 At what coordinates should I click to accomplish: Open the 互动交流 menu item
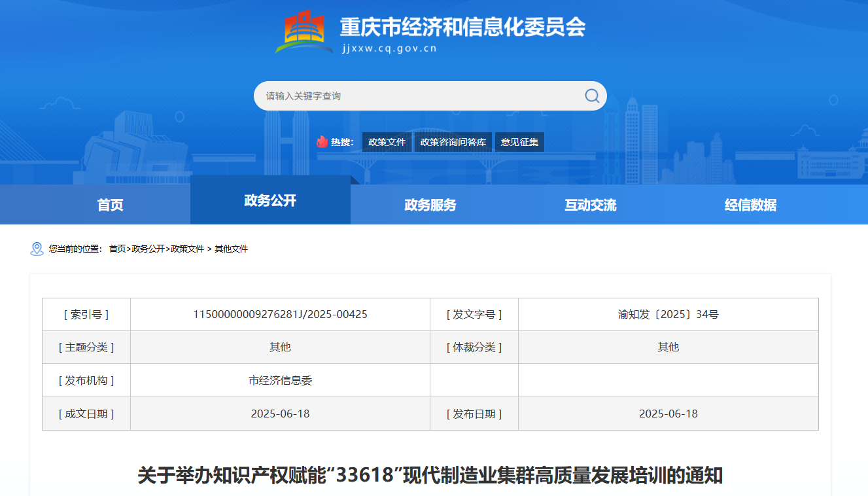(x=589, y=205)
